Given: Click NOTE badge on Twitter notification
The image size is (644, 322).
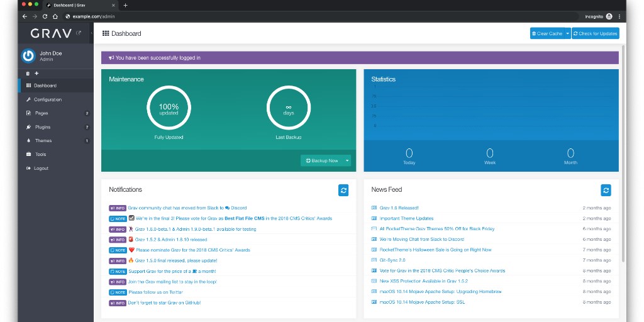Looking at the screenshot, I should coord(118,292).
